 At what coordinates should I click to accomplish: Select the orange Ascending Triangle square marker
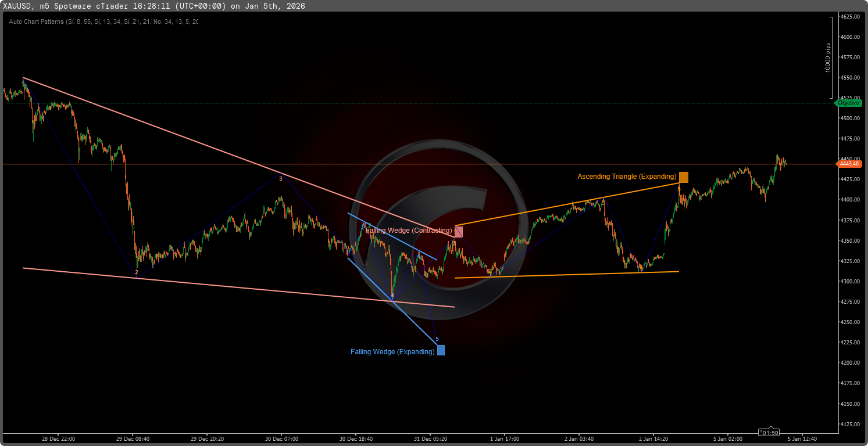(x=683, y=177)
